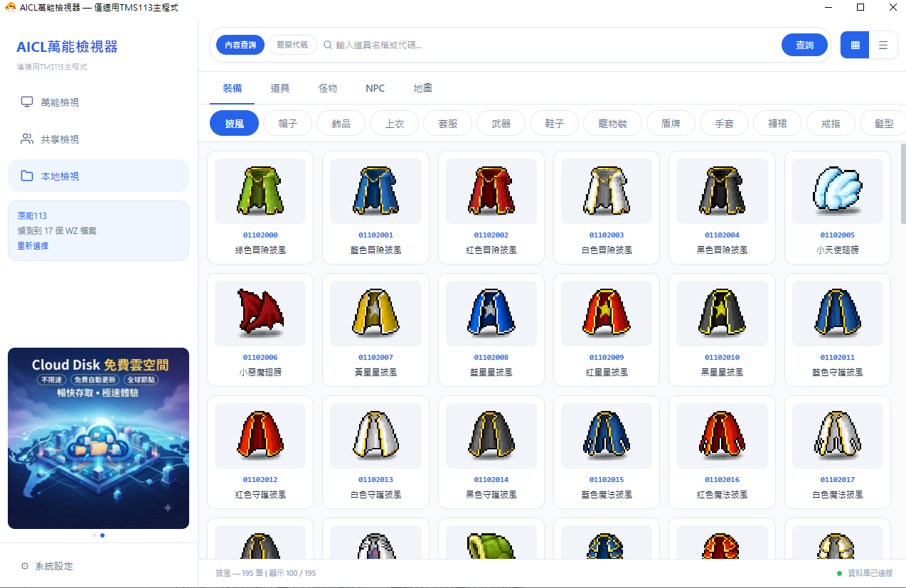The height and width of the screenshot is (588, 906).
Task: Select the 鞋子 category chip
Action: (x=554, y=123)
